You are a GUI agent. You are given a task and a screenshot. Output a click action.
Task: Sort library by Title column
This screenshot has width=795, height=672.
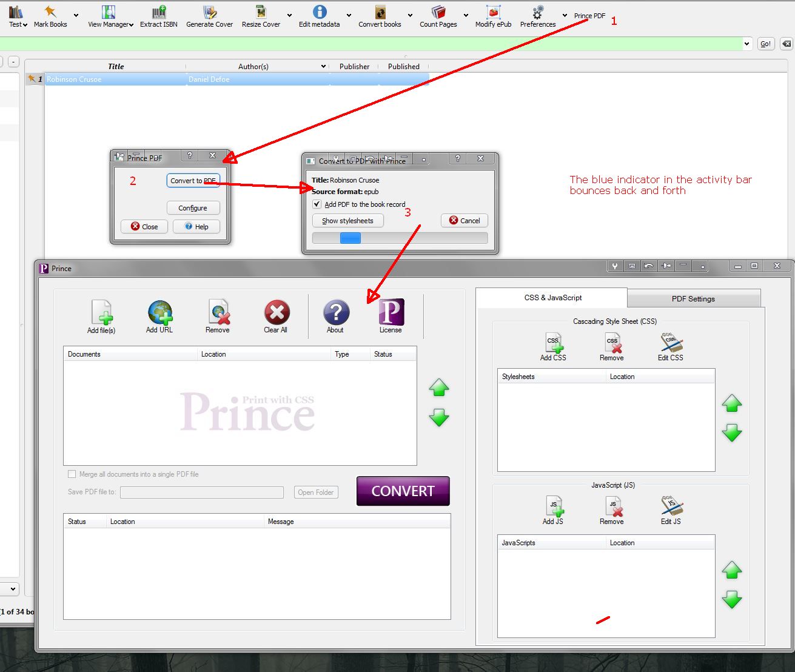tap(116, 67)
